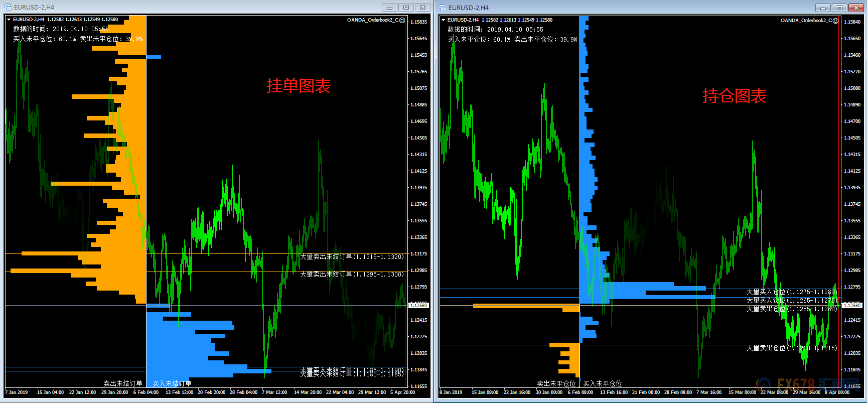868x403 pixels.
Task: Click the chart icon in the right EURUSD-2,H4 title bar
Action: coord(443,8)
